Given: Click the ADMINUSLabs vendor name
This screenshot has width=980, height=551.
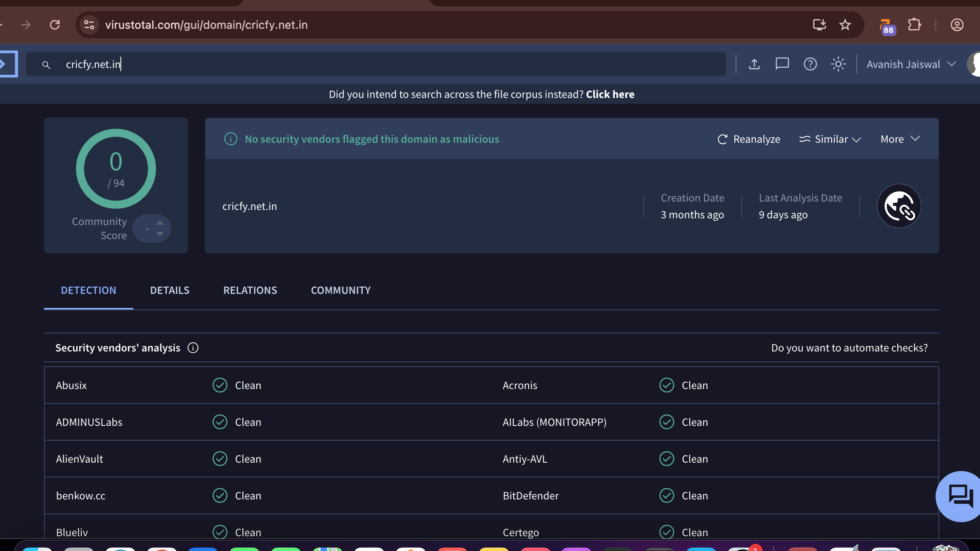Looking at the screenshot, I should coord(89,422).
